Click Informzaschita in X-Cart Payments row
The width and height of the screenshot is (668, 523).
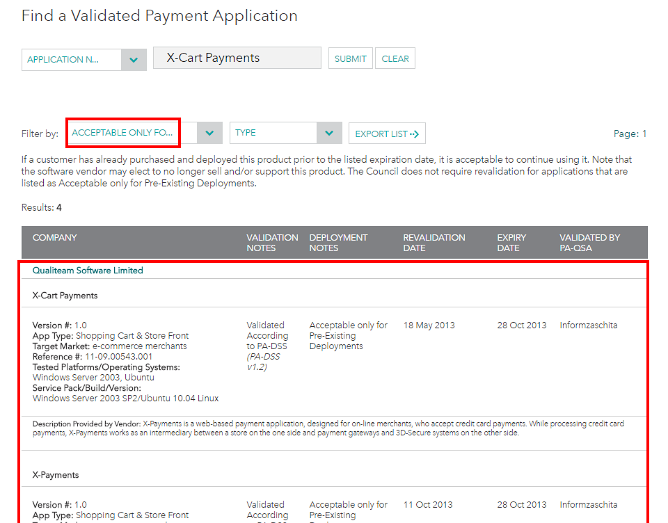(x=588, y=325)
